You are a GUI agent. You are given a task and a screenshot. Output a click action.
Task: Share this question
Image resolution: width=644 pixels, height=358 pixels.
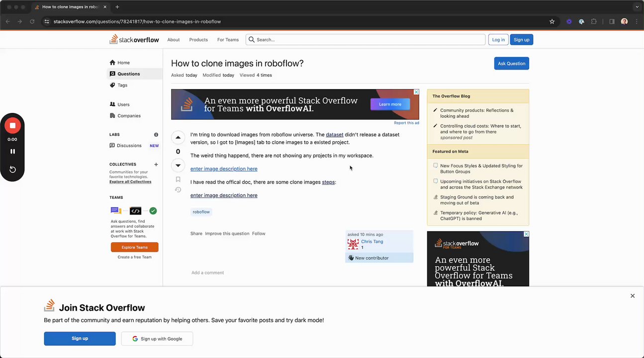tap(196, 234)
